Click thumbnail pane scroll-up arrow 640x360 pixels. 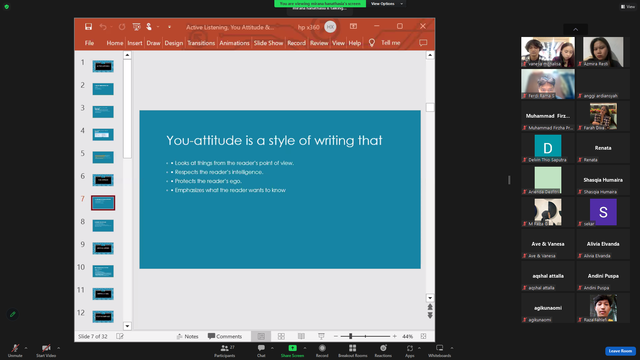(x=127, y=55)
